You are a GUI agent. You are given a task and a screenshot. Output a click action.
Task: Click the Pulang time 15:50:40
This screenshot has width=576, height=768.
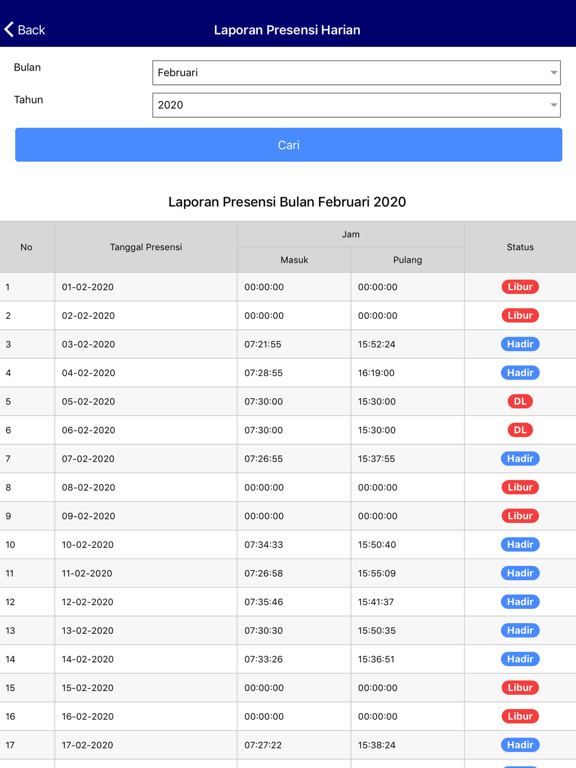[x=377, y=545]
